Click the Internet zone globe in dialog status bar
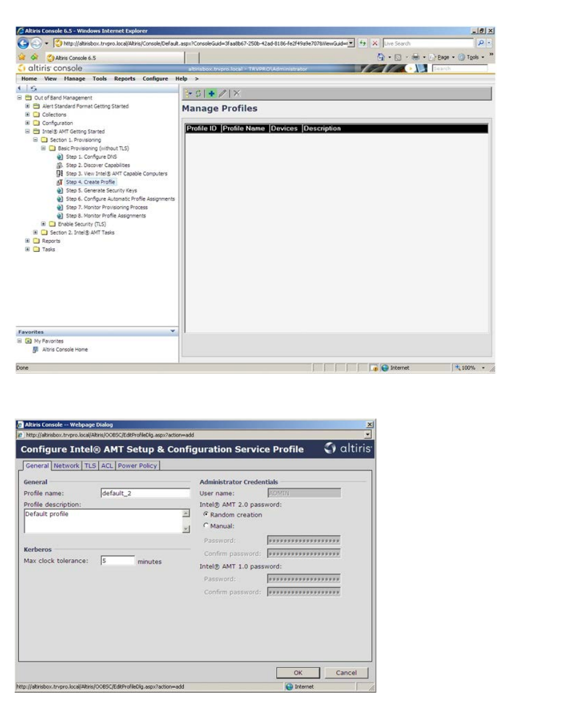The image size is (562, 728). pyautogui.click(x=289, y=686)
